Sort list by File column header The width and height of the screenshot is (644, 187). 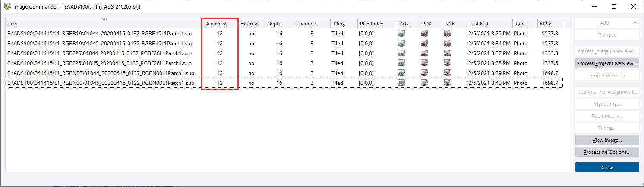click(104, 24)
